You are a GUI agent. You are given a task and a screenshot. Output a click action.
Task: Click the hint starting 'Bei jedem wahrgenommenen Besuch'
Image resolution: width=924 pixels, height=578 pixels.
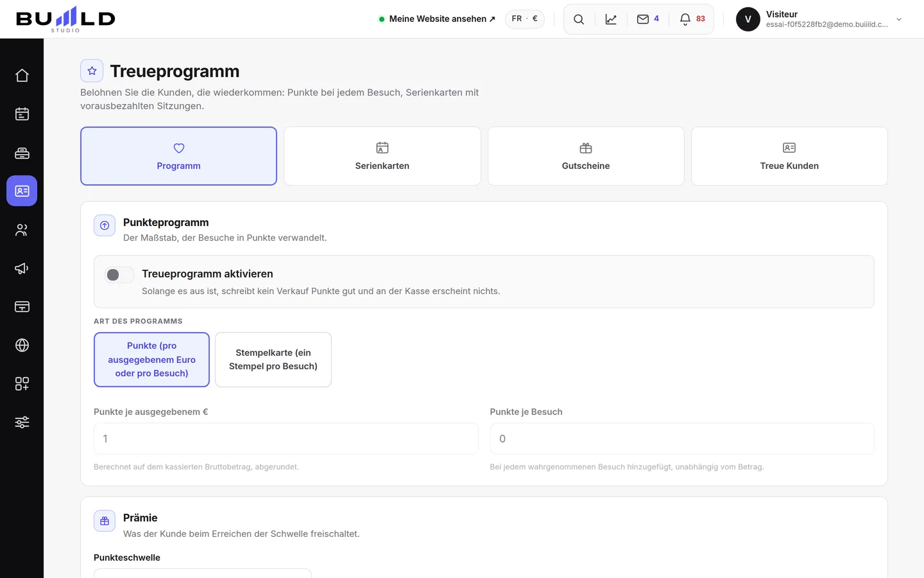point(627,467)
